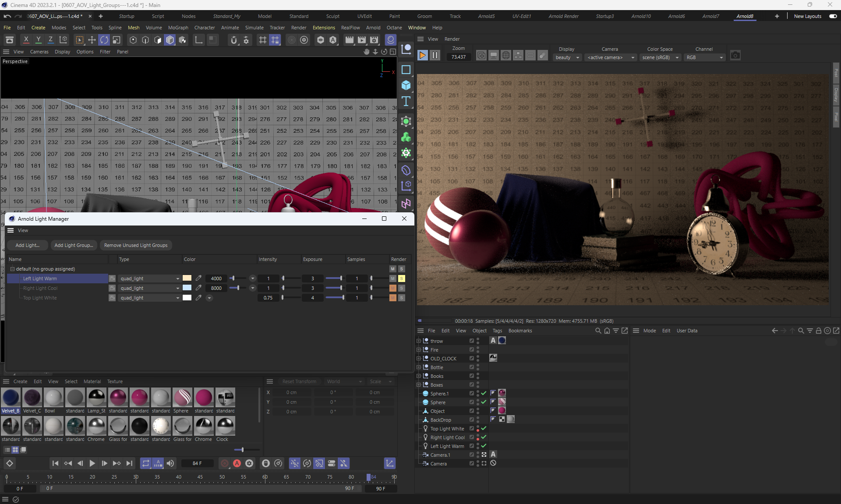Open the MoGraph menu
Image resolution: width=841 pixels, height=504 pixels.
click(178, 28)
